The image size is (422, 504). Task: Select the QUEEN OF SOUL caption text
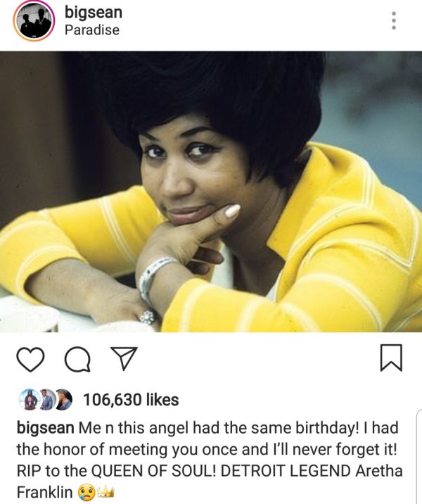151,471
